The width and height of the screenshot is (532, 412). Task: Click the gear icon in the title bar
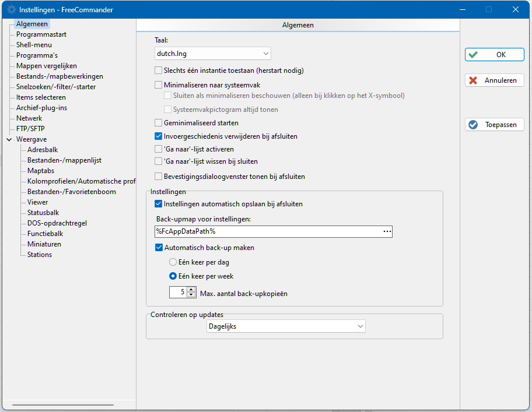point(11,9)
